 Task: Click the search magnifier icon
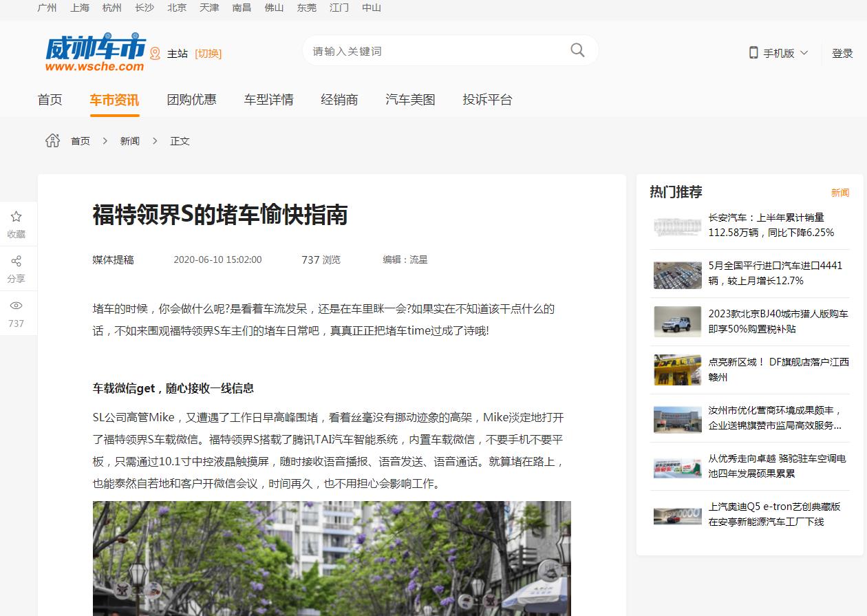pyautogui.click(x=577, y=50)
